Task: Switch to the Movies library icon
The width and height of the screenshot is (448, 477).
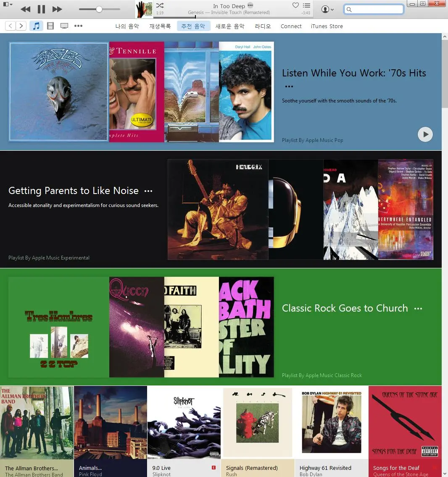Action: 50,26
